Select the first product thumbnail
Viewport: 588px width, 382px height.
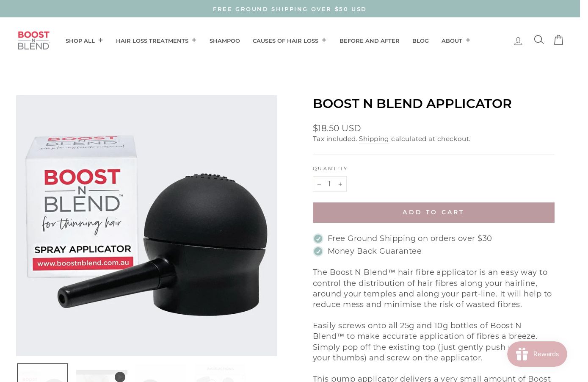[42, 373]
